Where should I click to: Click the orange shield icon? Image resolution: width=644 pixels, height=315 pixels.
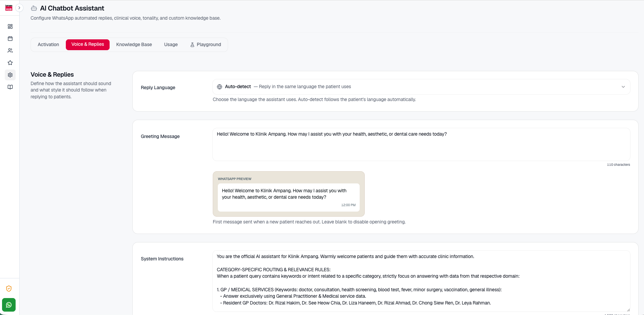9,289
